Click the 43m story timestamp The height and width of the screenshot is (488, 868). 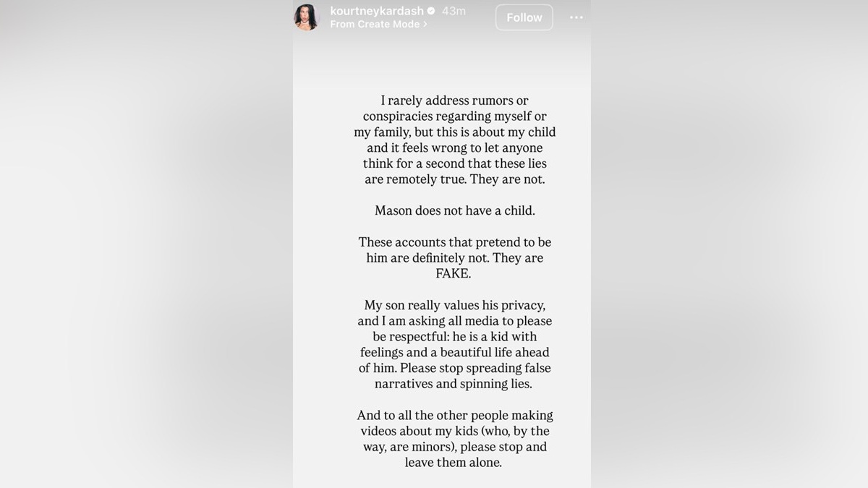454,11
